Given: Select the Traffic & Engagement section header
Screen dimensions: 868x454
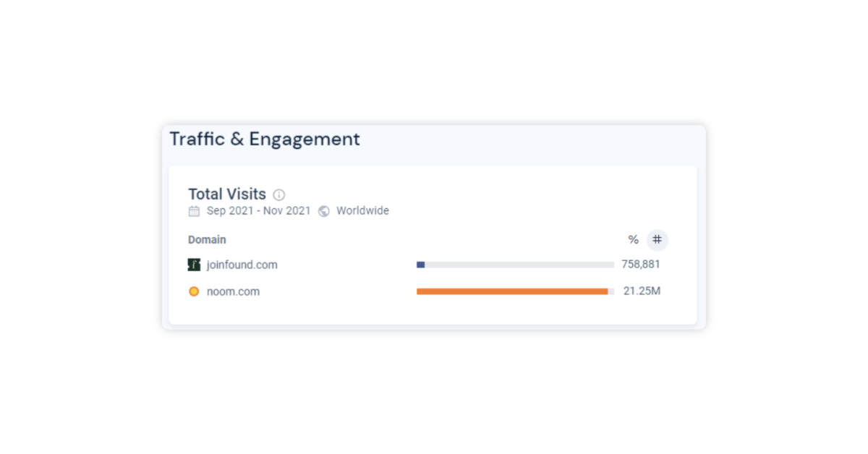Looking at the screenshot, I should point(264,139).
